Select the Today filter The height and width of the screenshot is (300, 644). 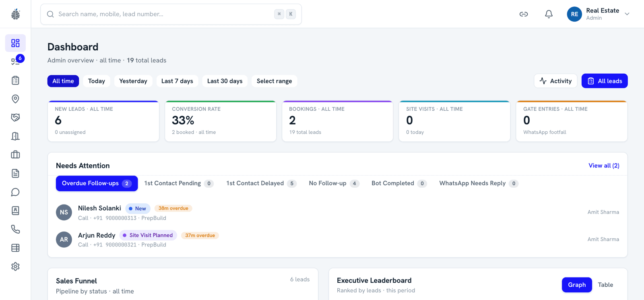[x=97, y=81]
